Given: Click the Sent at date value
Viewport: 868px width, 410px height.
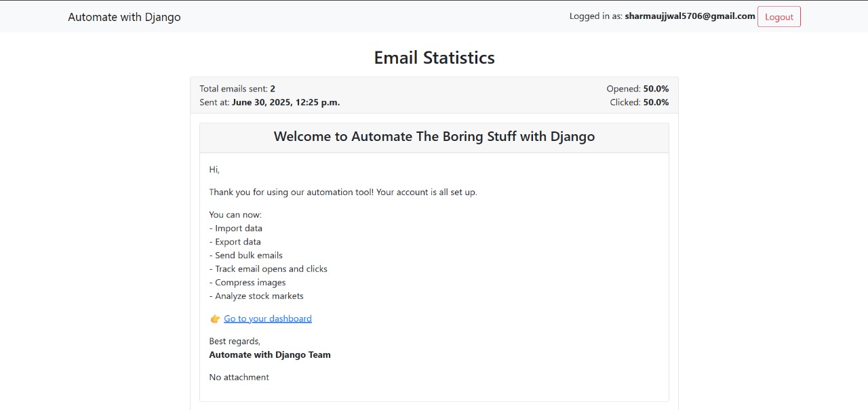Looking at the screenshot, I should (x=285, y=102).
